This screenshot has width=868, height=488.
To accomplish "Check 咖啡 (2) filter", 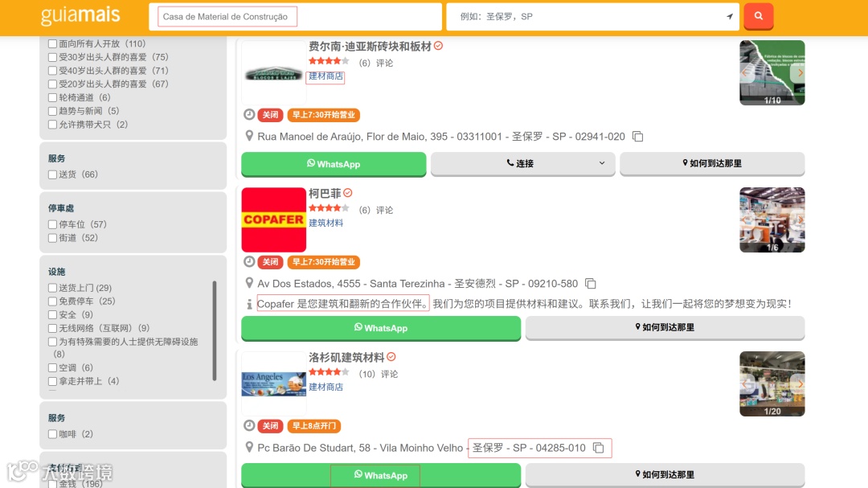I will tap(52, 434).
